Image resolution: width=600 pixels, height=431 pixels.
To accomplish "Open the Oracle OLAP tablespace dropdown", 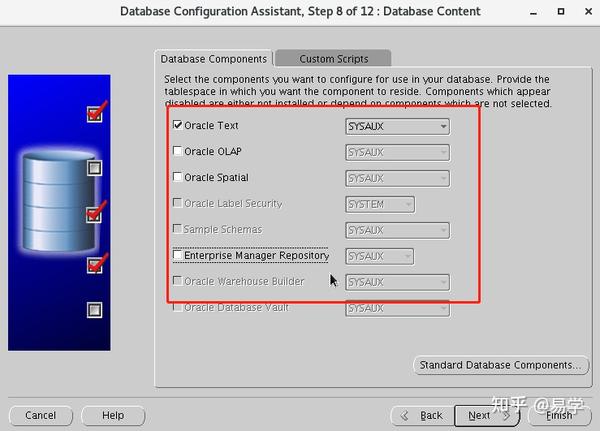I will coord(398,152).
